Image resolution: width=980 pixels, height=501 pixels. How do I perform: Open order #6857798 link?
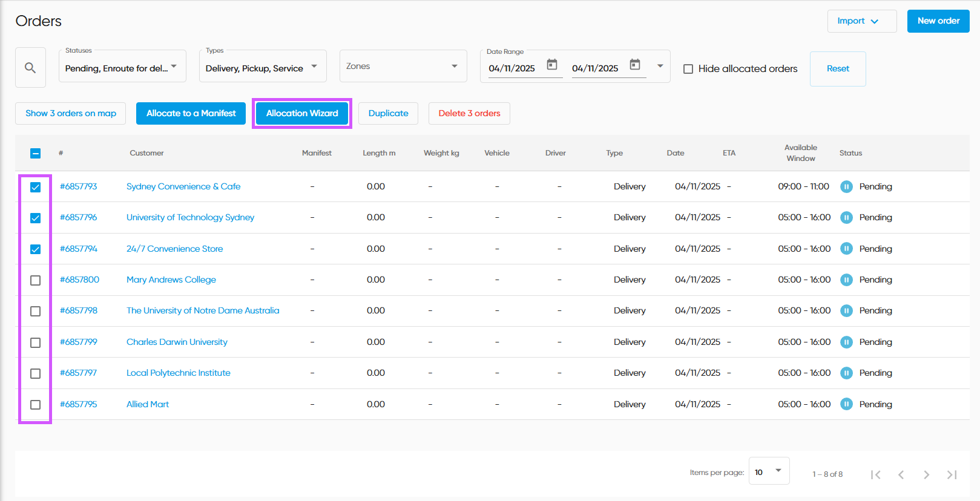coord(79,310)
